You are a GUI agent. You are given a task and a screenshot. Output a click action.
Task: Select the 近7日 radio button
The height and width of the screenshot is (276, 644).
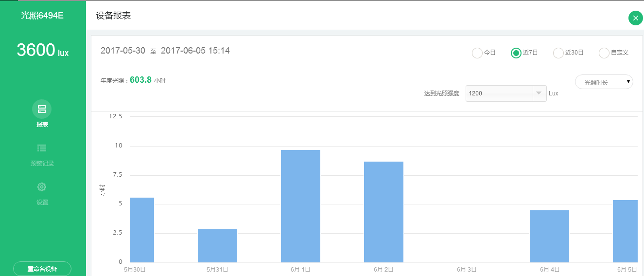[516, 53]
